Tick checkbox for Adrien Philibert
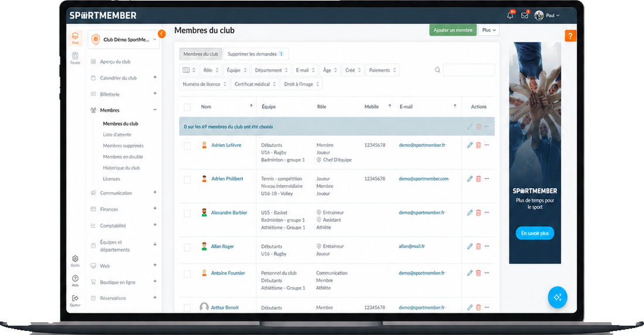Image resolution: width=644 pixels, height=335 pixels. pyautogui.click(x=187, y=179)
